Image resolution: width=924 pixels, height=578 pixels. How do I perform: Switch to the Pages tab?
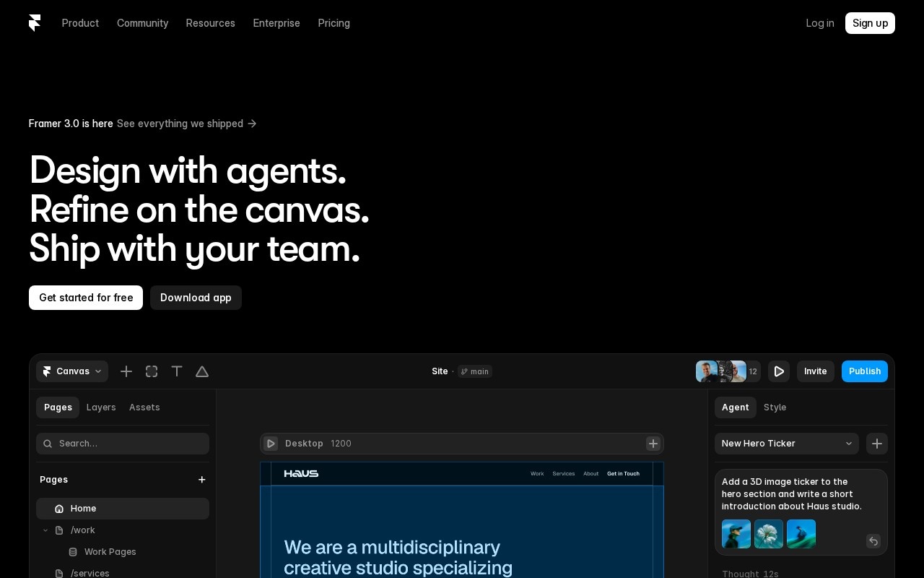point(58,407)
